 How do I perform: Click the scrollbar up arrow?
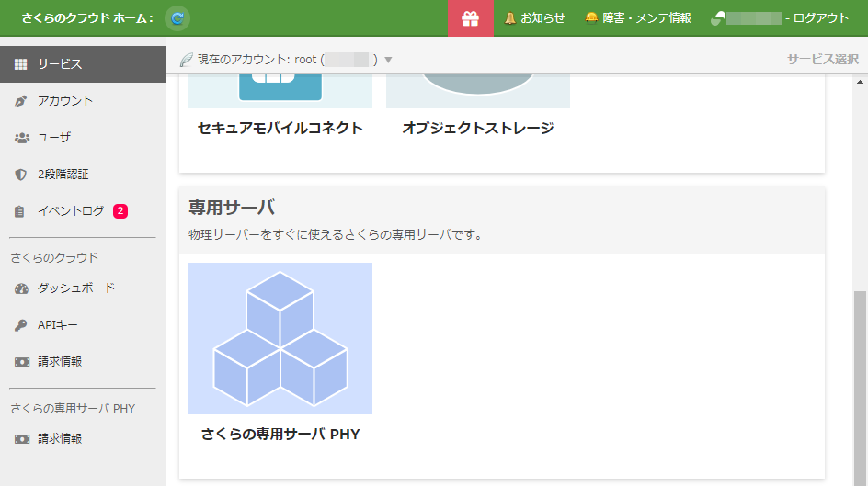click(x=860, y=82)
